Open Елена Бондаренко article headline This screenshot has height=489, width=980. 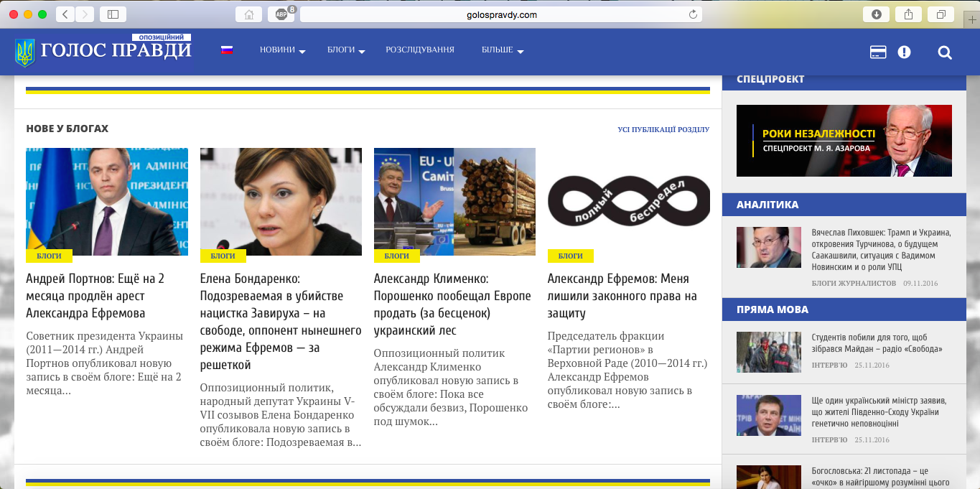point(281,322)
